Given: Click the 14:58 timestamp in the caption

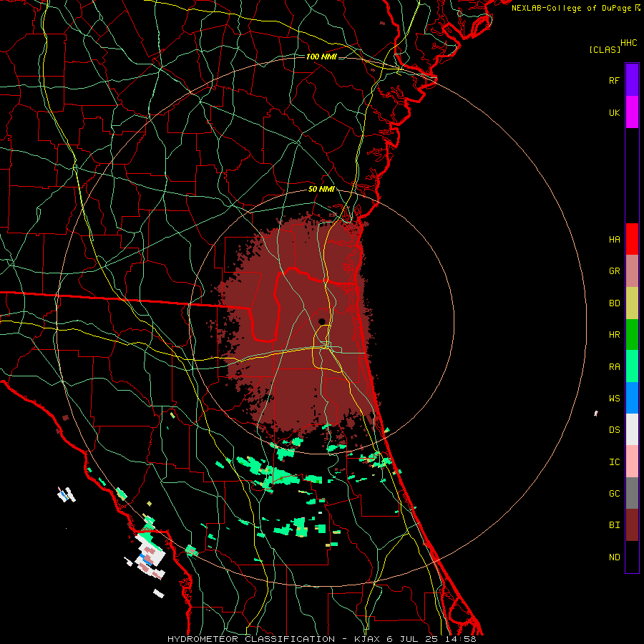Looking at the screenshot, I should coord(460,639).
